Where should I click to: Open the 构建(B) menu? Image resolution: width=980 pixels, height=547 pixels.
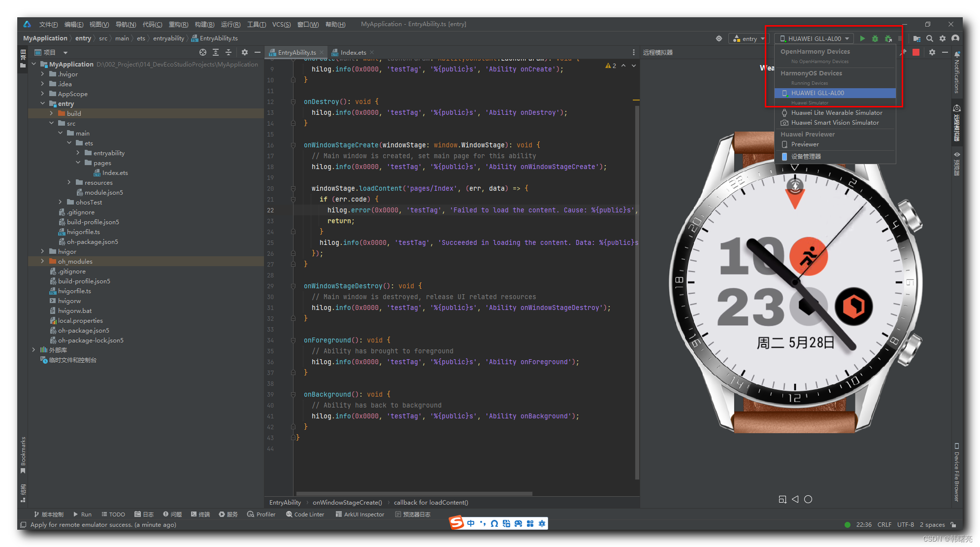[x=204, y=24]
